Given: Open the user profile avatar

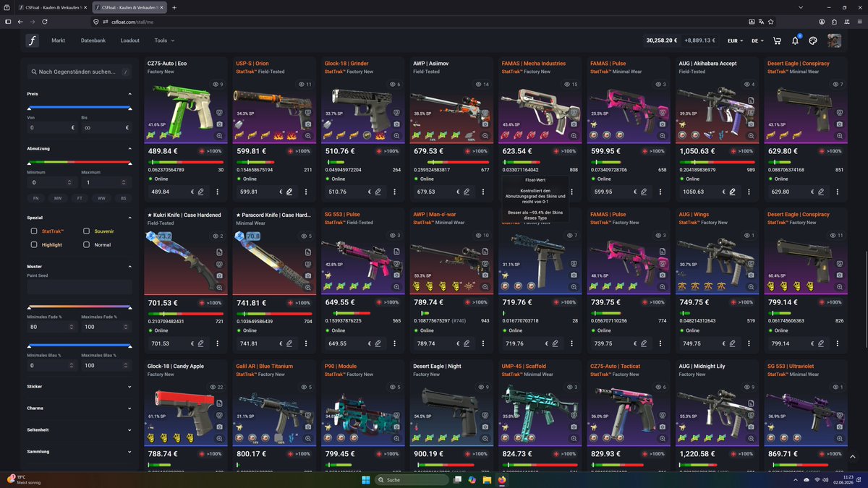Looking at the screenshot, I should (x=834, y=40).
